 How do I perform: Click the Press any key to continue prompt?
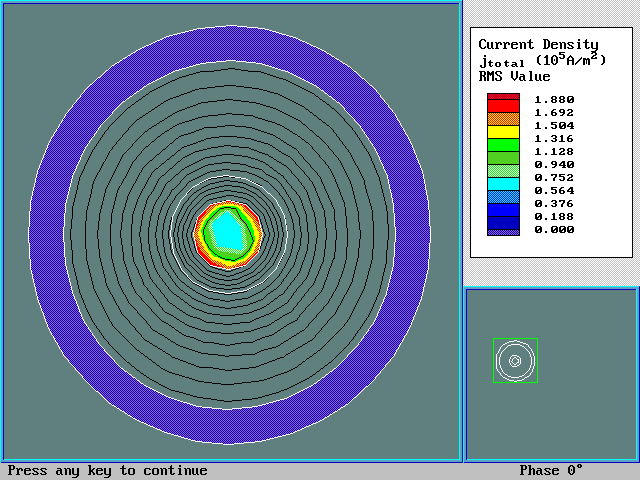click(x=108, y=471)
